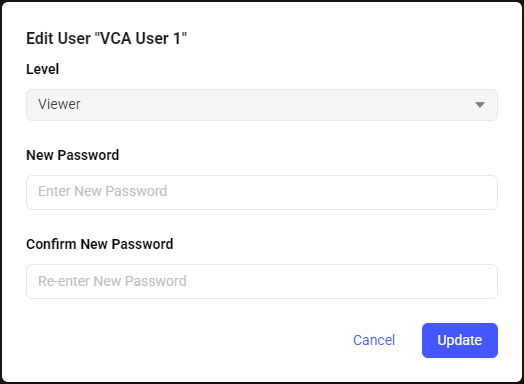Open the Level dropdown showing Viewer

click(262, 105)
